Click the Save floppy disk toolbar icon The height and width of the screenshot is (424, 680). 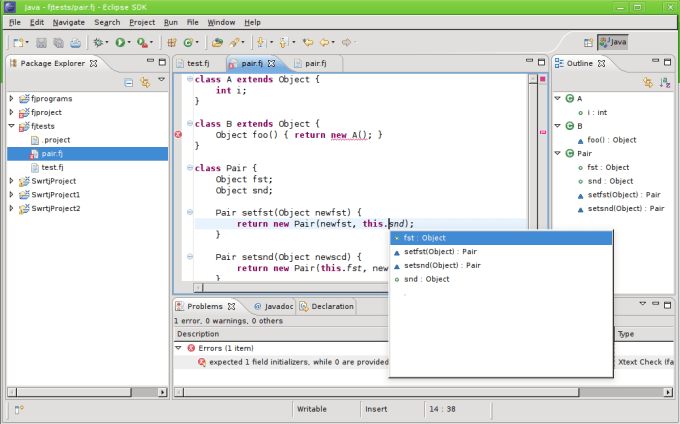(41, 42)
